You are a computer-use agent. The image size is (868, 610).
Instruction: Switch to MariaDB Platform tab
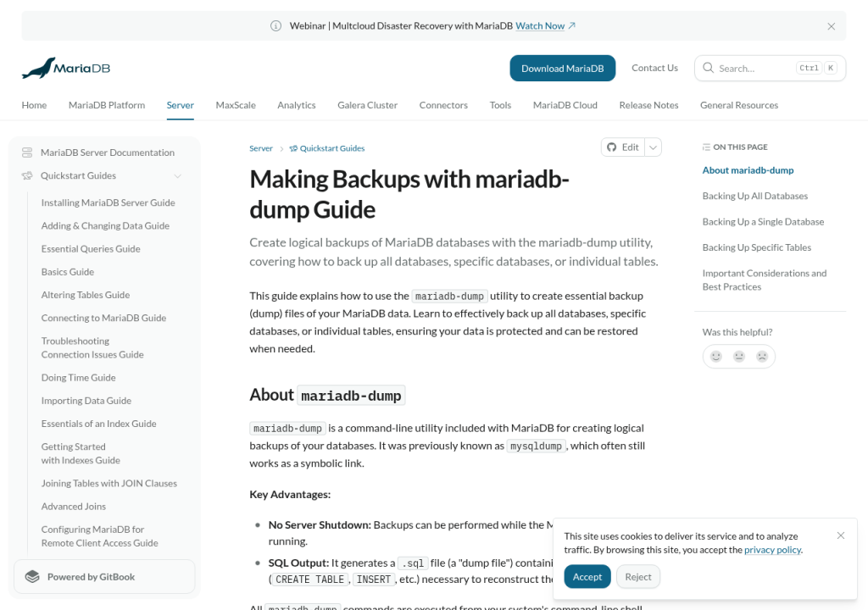(107, 105)
